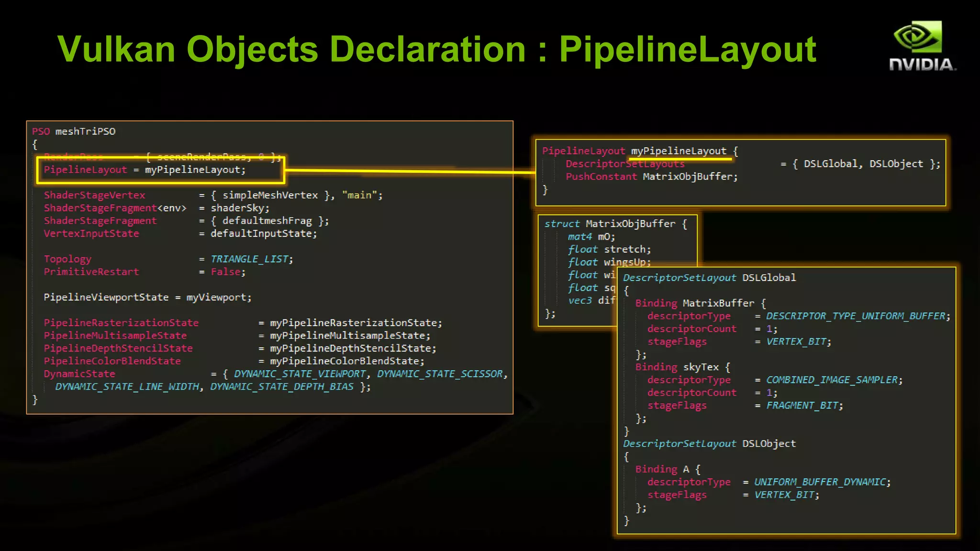This screenshot has width=980, height=551.
Task: Click 'False;' value of PrimitiveRestart
Action: click(228, 272)
